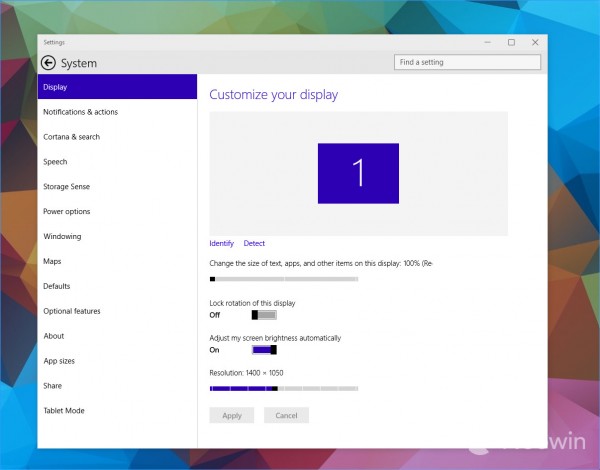Minimize the Settings window
Screen dimensions: 600x470
click(x=487, y=42)
